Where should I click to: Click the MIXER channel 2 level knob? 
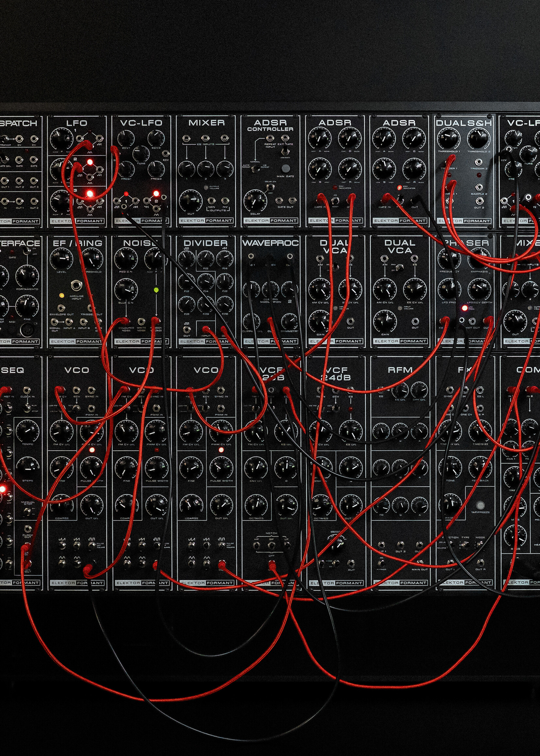point(206,169)
